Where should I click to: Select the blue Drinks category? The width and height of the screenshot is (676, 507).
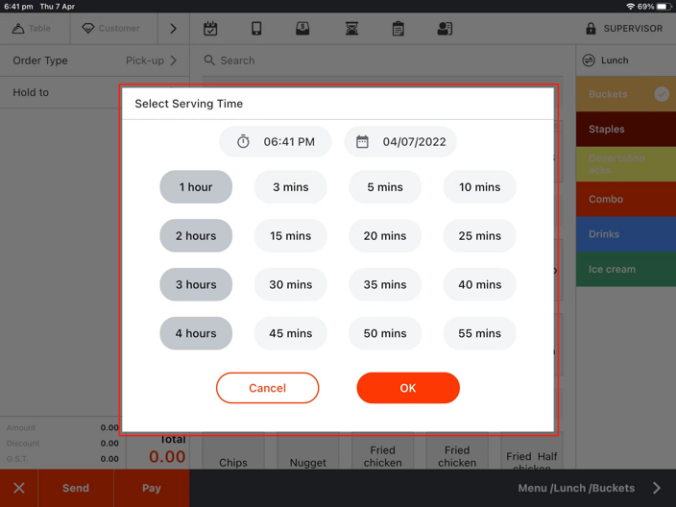(625, 234)
